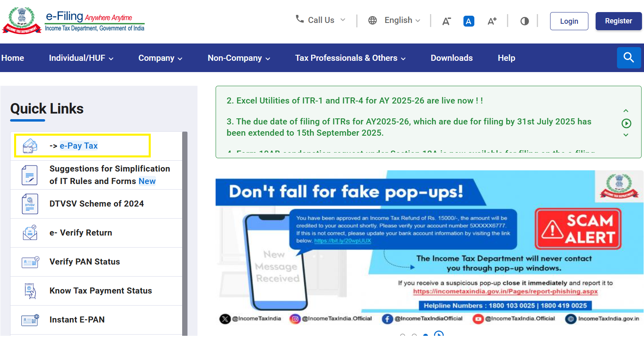Screen dimensions: 644x337
Task: Open the Help menu item
Action: click(x=506, y=58)
